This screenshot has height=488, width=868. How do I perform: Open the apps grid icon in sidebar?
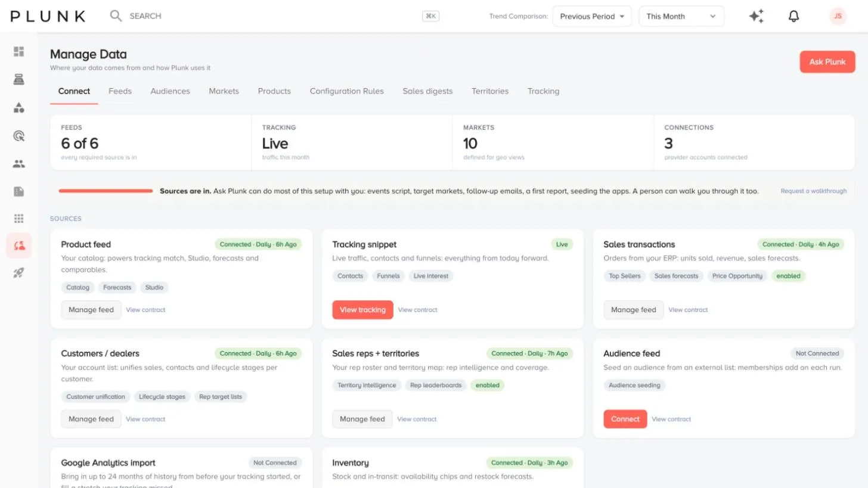(x=18, y=219)
